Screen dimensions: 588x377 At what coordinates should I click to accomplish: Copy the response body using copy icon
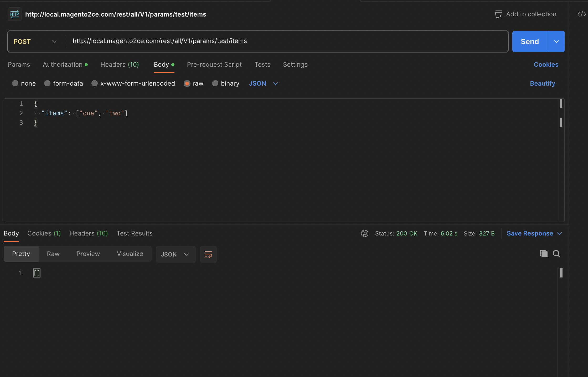544,254
